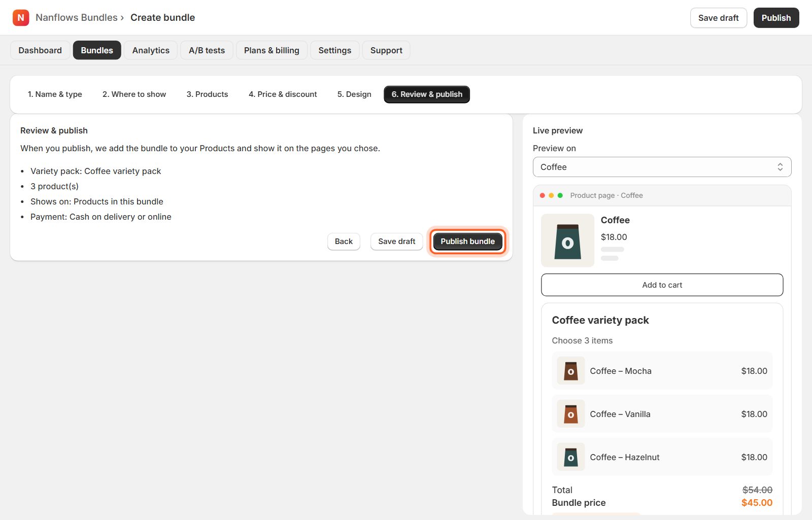Viewport: 812px width, 520px height.
Task: Click Save draft in the review card
Action: pyautogui.click(x=396, y=241)
